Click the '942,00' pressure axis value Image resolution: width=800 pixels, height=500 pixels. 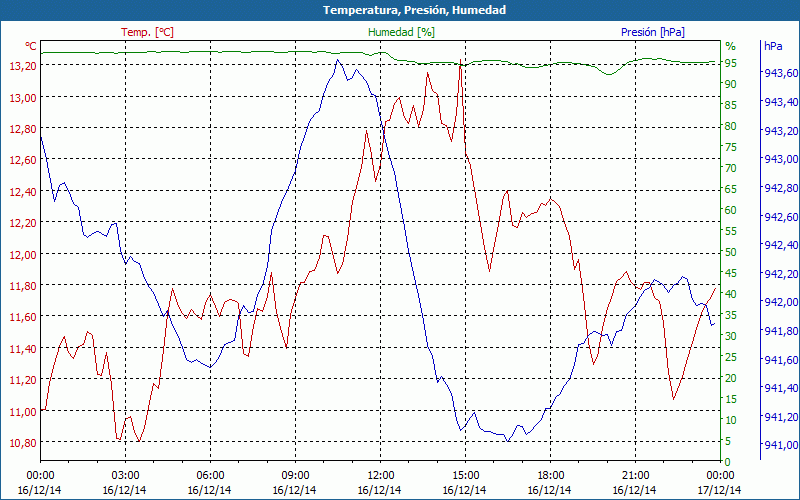point(780,303)
